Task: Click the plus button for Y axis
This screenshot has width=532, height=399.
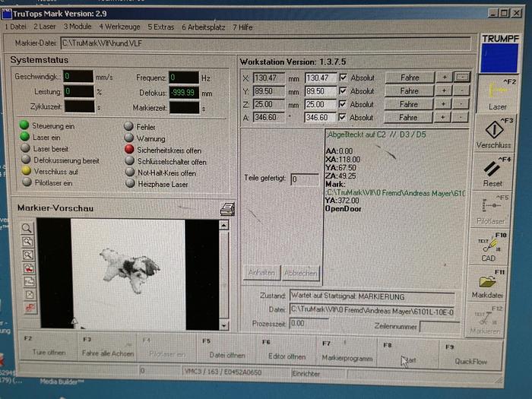Action: pos(444,90)
